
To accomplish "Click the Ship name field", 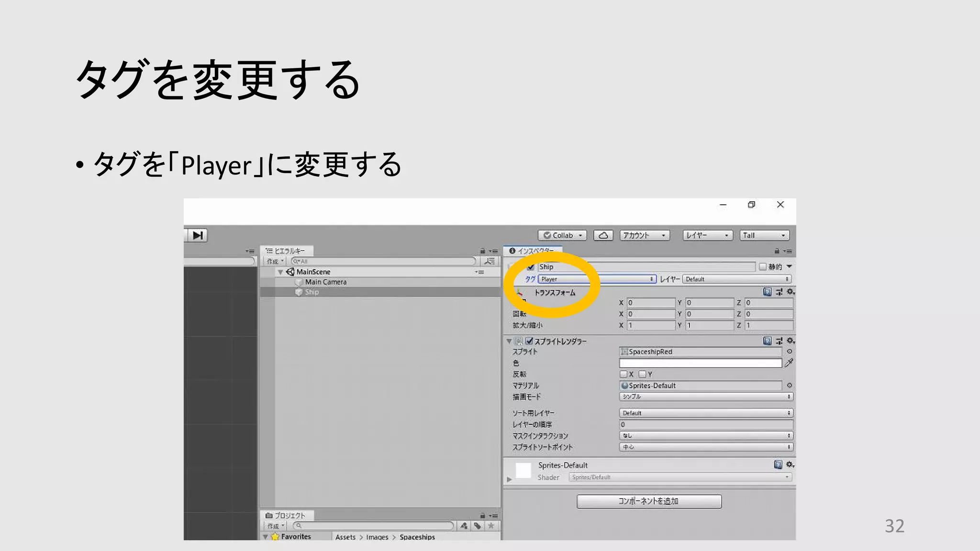I will coord(646,267).
